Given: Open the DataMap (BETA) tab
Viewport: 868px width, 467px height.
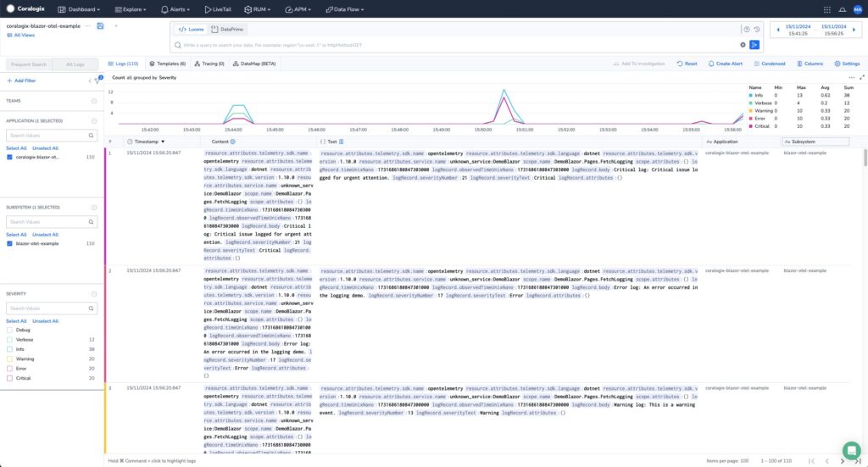Looking at the screenshot, I should [x=254, y=64].
